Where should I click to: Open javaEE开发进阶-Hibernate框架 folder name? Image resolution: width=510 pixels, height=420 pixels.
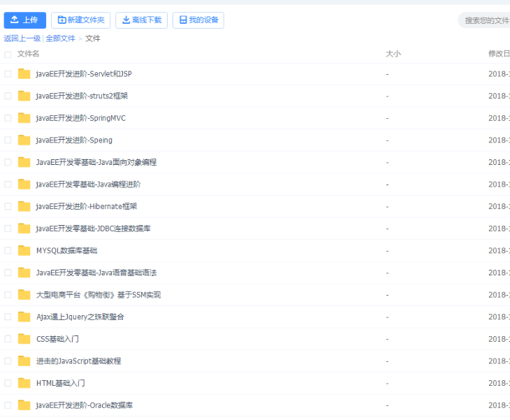point(87,207)
